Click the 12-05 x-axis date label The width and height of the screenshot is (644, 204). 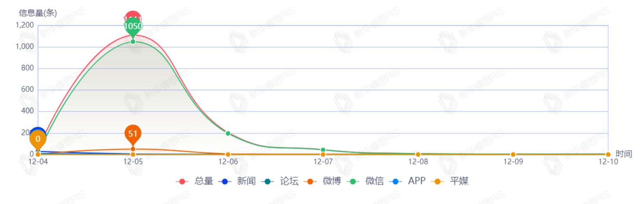click(x=133, y=162)
